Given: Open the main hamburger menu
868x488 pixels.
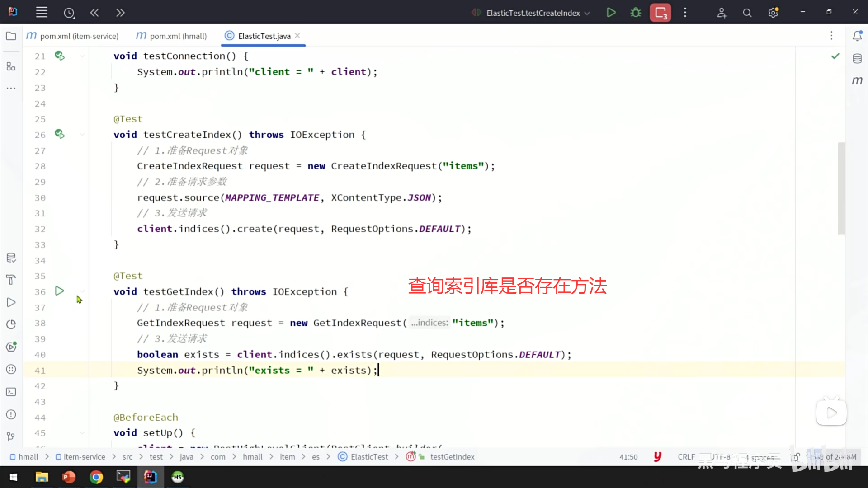Looking at the screenshot, I should pyautogui.click(x=42, y=13).
